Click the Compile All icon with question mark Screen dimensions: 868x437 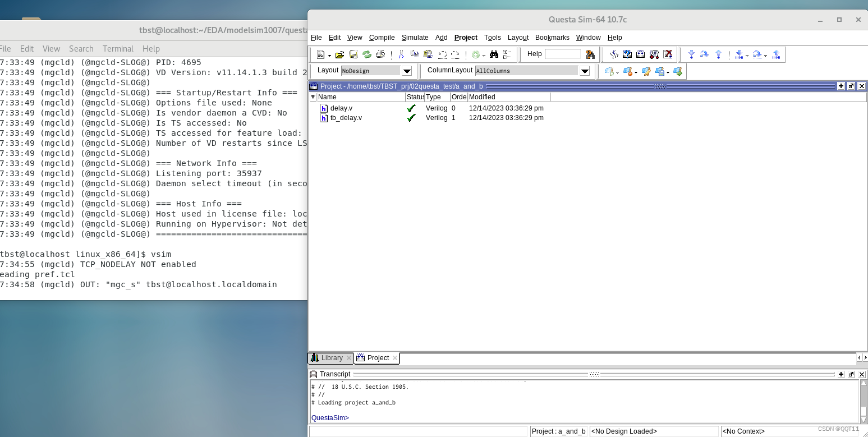click(x=627, y=54)
